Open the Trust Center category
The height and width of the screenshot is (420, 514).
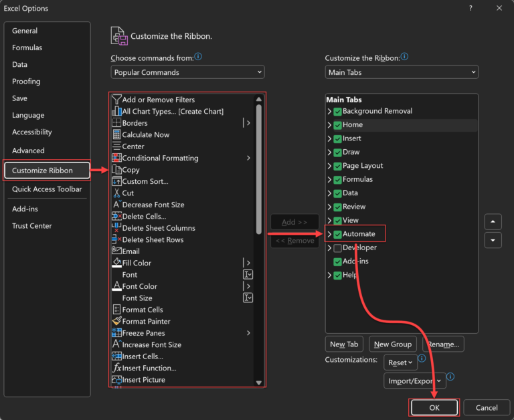tap(31, 226)
